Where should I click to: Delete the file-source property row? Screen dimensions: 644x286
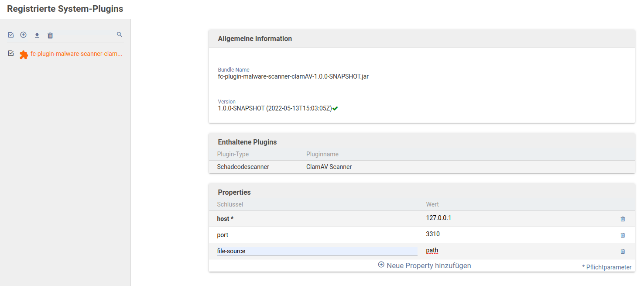click(623, 251)
